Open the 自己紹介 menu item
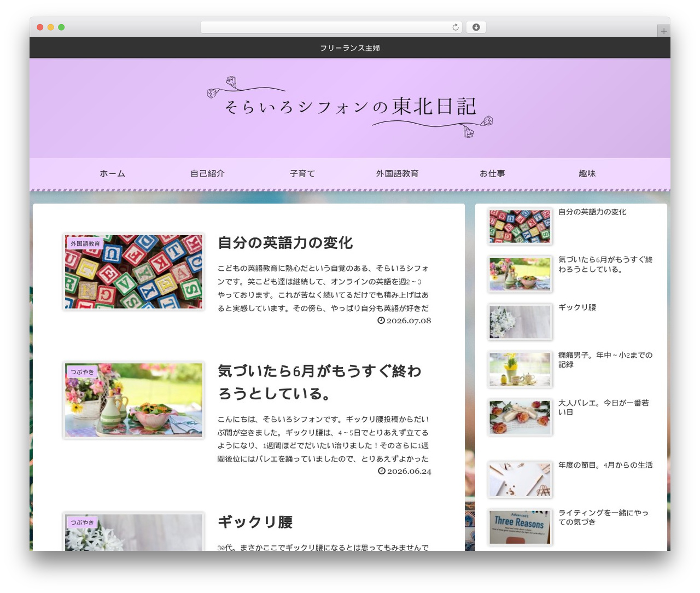 (207, 173)
